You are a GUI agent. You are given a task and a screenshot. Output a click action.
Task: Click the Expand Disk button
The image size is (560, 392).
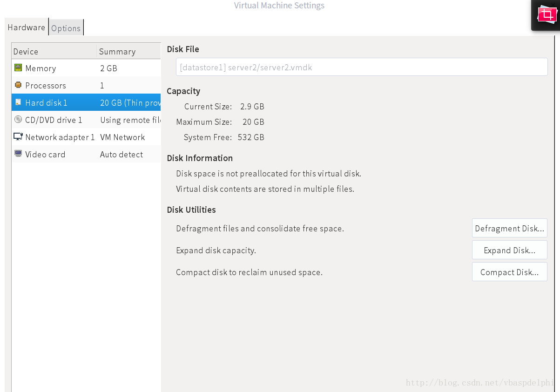click(x=510, y=250)
